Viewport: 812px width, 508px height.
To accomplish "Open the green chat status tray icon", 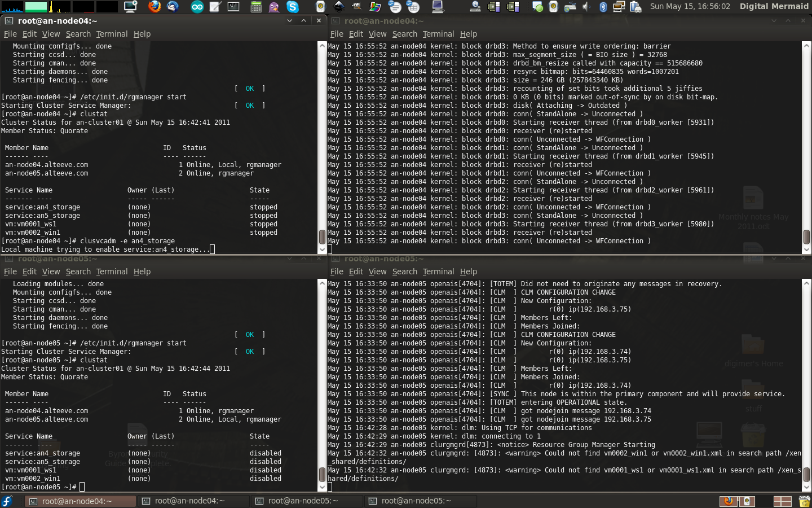I will [x=537, y=7].
